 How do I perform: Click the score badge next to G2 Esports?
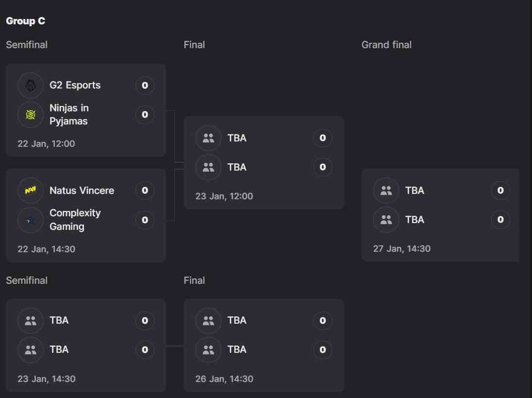(144, 85)
